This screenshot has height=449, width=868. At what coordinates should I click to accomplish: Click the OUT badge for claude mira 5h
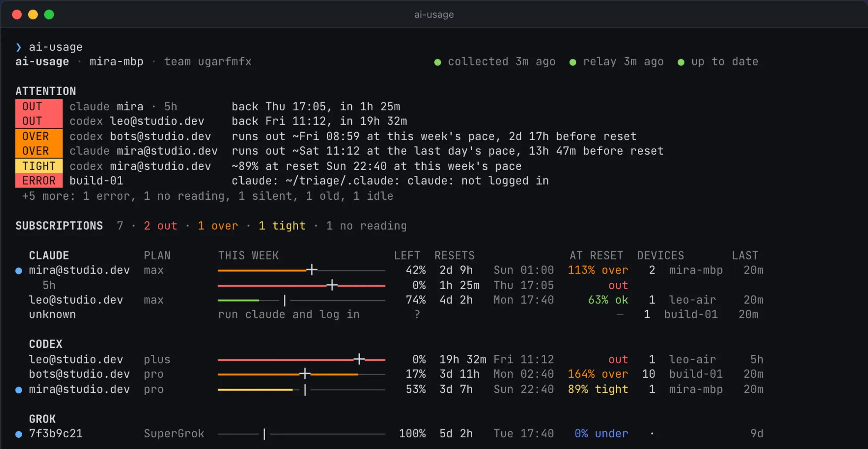(x=39, y=106)
